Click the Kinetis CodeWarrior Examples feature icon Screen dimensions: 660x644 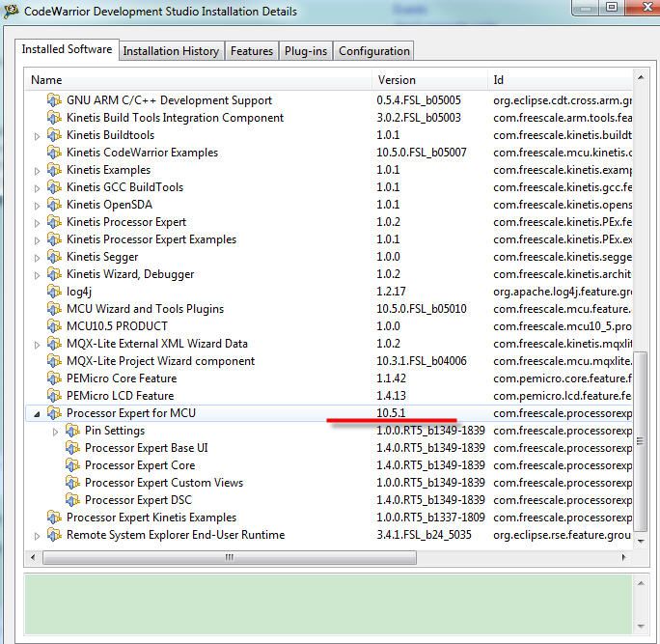54,152
